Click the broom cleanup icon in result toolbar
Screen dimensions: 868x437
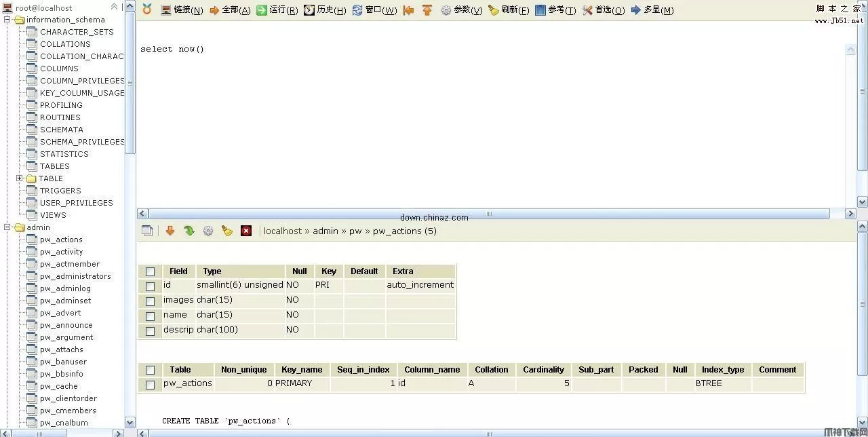click(226, 231)
